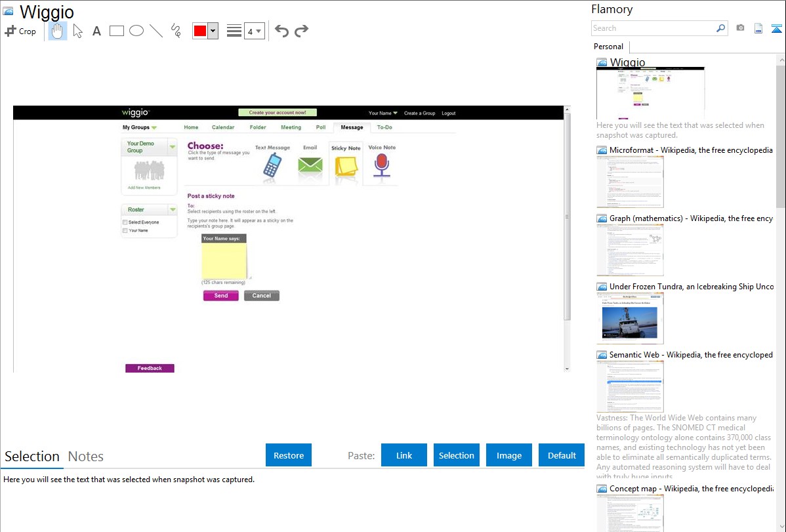Click the Create your account now banner

[278, 113]
